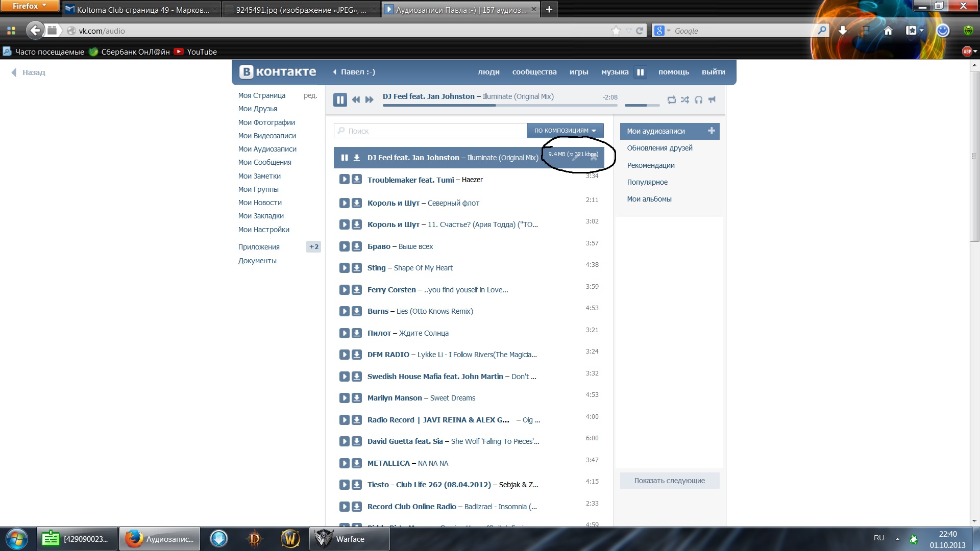Open bookmarks menu button dropdown arrow

pyautogui.click(x=921, y=31)
